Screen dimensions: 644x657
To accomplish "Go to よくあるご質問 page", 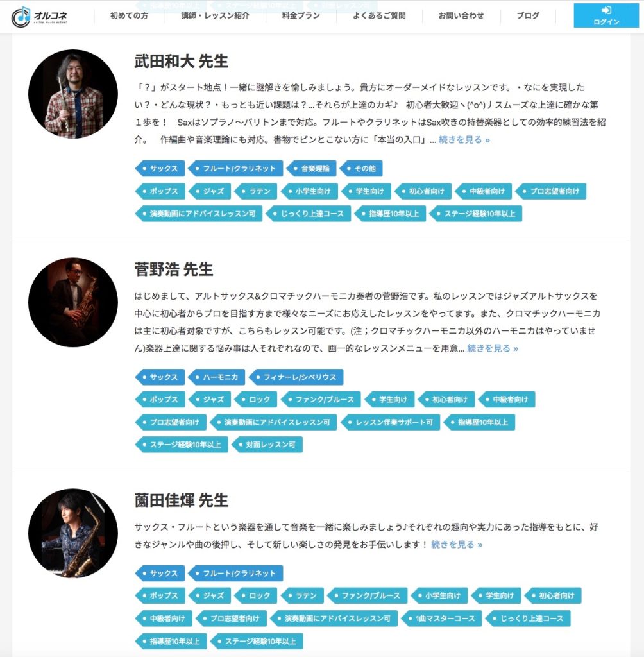I will click(379, 16).
